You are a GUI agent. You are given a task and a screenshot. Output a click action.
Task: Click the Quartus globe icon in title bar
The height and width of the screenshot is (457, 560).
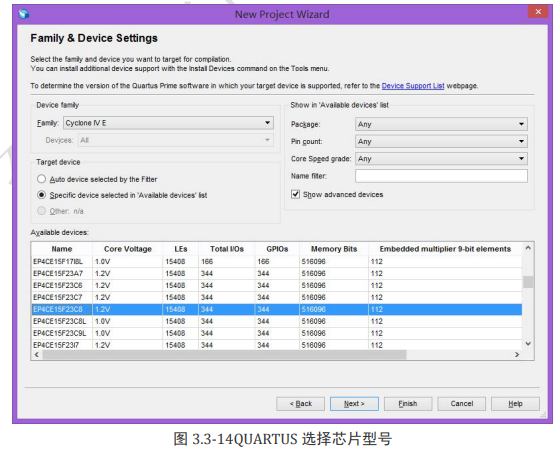tap(24, 14)
